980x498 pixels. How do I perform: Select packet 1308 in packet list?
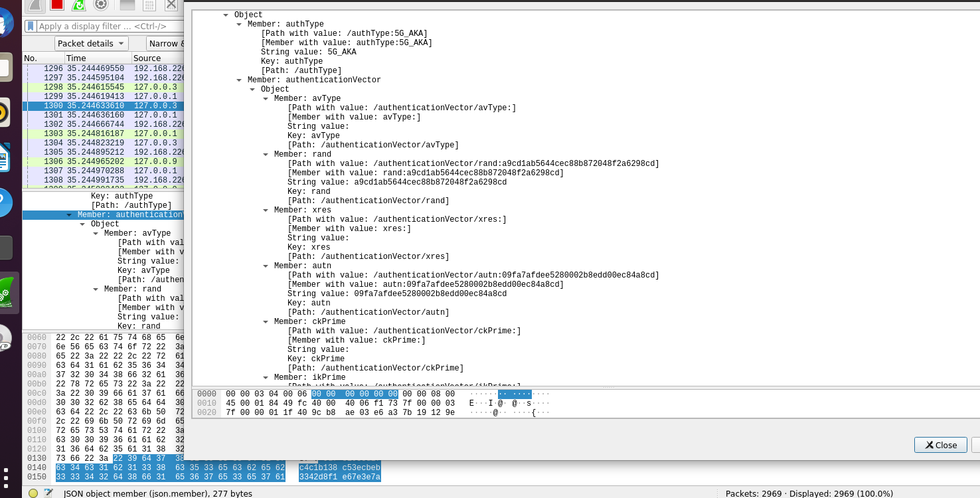coord(104,180)
